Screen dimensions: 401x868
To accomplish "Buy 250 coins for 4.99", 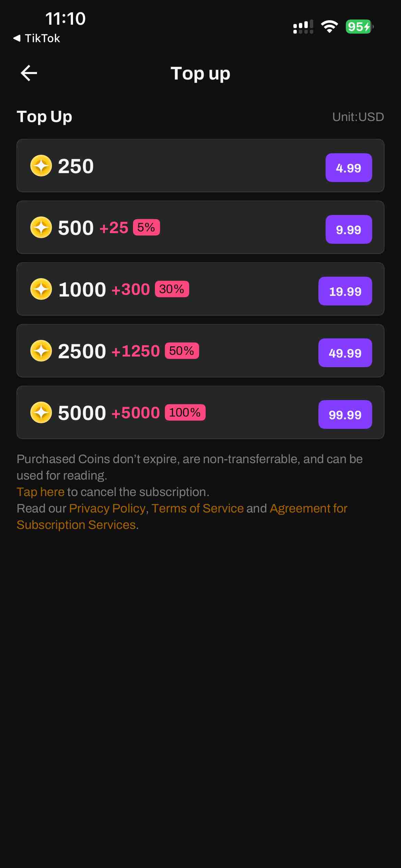I will [349, 168].
